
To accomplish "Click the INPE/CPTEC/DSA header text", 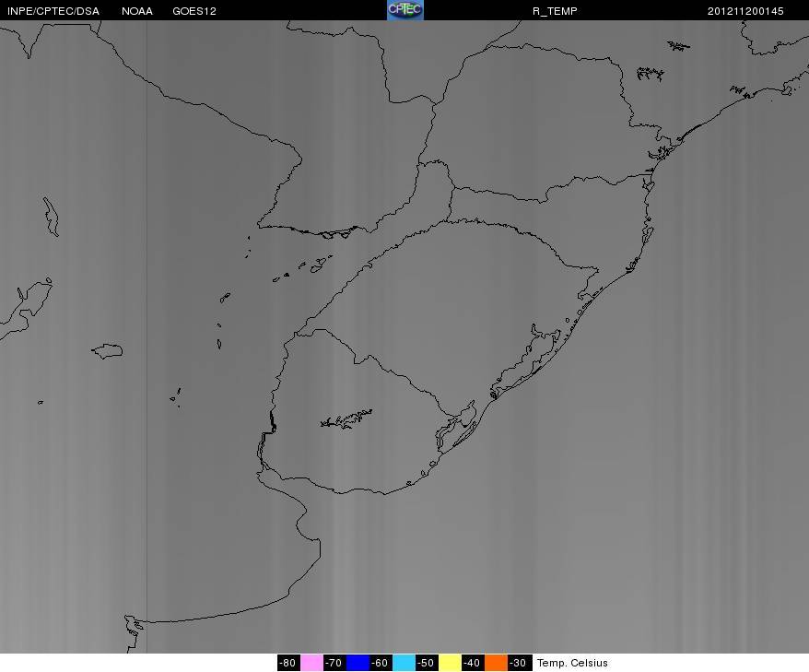I will 53,11.
